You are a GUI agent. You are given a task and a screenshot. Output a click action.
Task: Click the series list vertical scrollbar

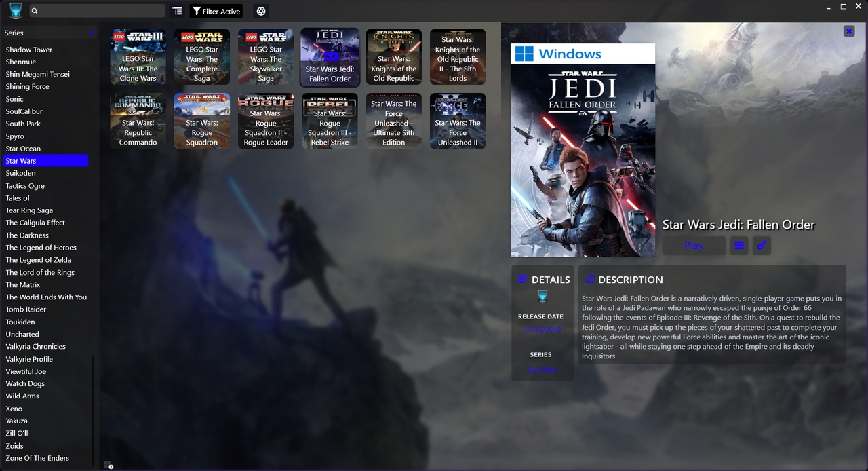(x=94, y=411)
